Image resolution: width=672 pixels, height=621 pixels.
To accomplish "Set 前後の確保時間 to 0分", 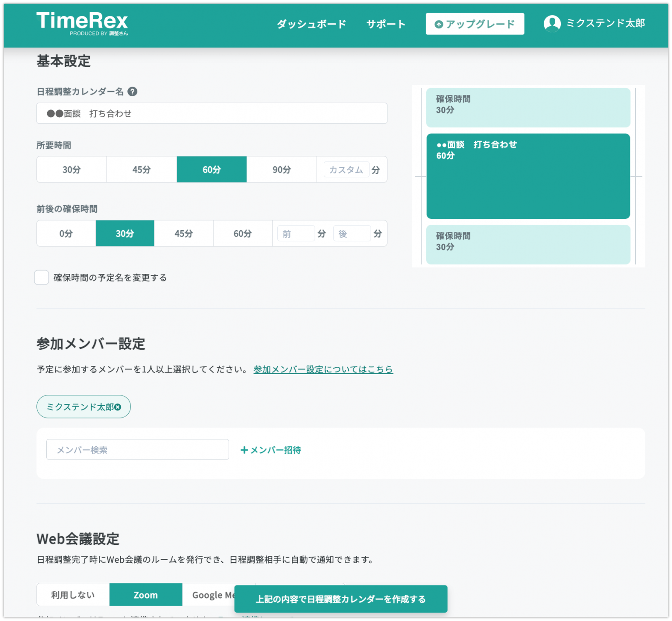I will point(66,233).
